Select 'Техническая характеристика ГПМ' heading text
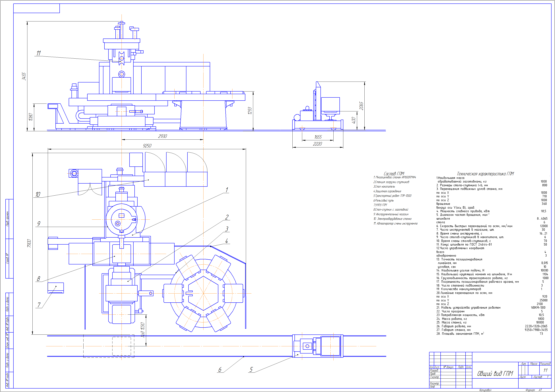555x392 pixels. pos(485,174)
